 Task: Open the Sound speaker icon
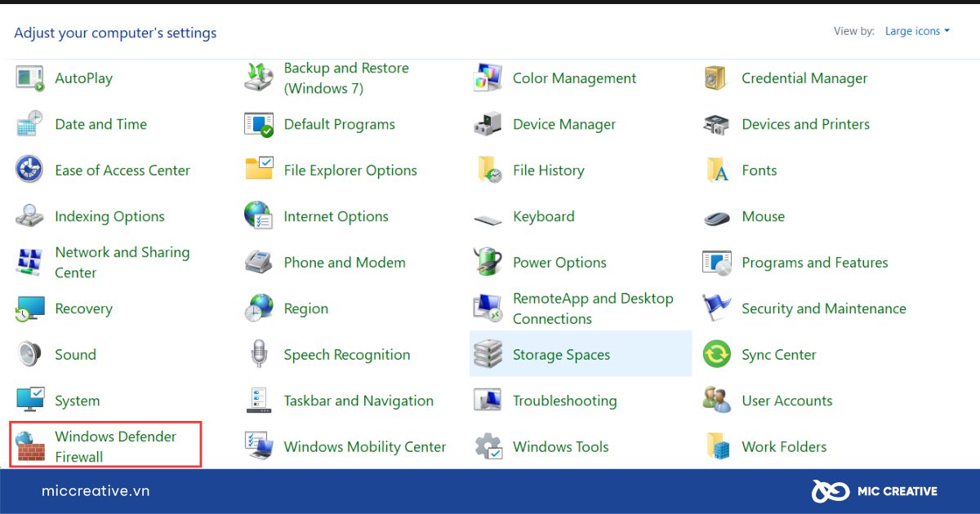[30, 354]
